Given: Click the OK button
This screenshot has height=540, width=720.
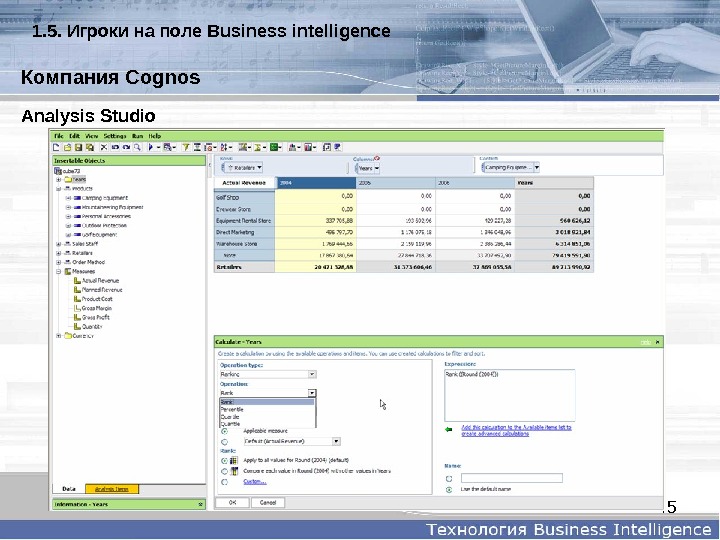Looking at the screenshot, I should [233, 503].
